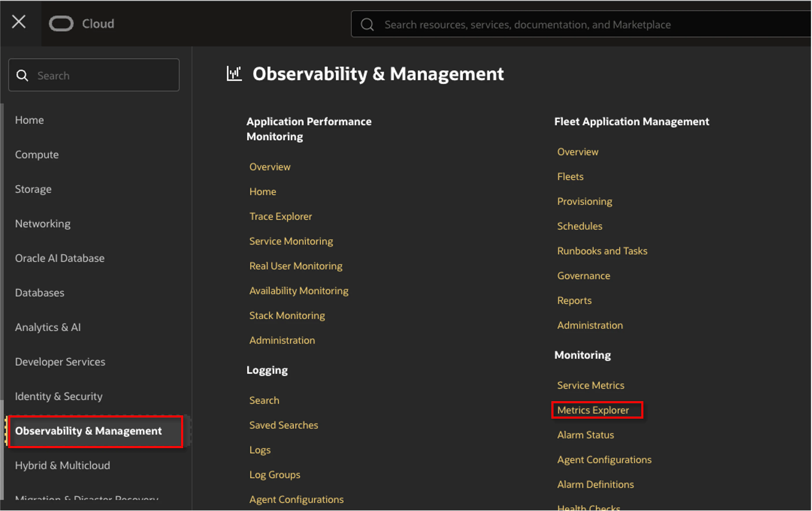The height and width of the screenshot is (511, 812).
Task: Open Administration under Application Performance Monitoring
Action: [x=282, y=340]
